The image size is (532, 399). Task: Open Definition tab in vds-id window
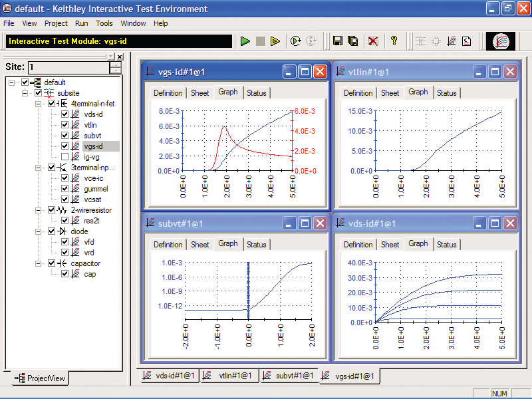click(x=358, y=245)
